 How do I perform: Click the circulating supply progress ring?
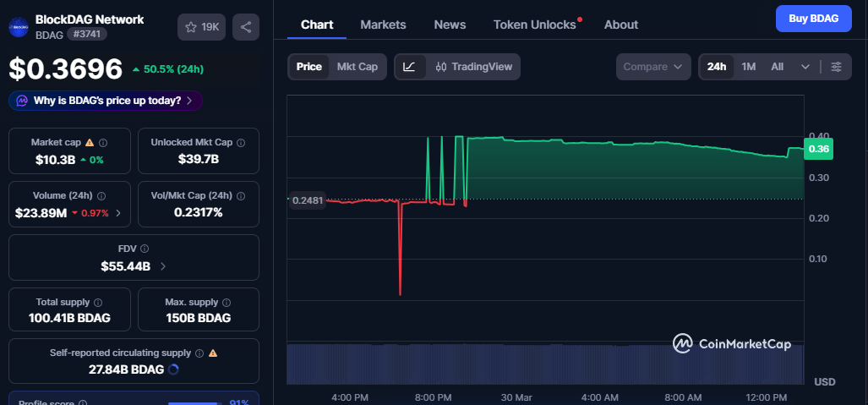click(x=173, y=369)
